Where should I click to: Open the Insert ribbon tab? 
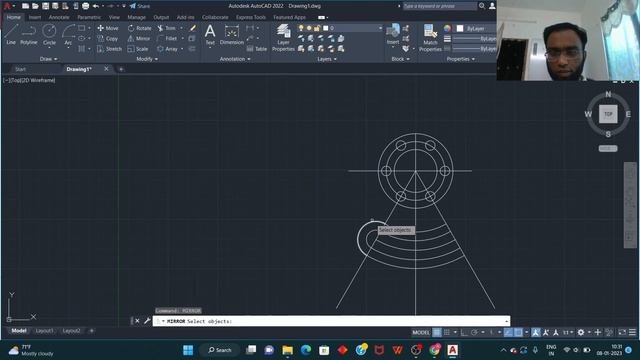tap(35, 18)
